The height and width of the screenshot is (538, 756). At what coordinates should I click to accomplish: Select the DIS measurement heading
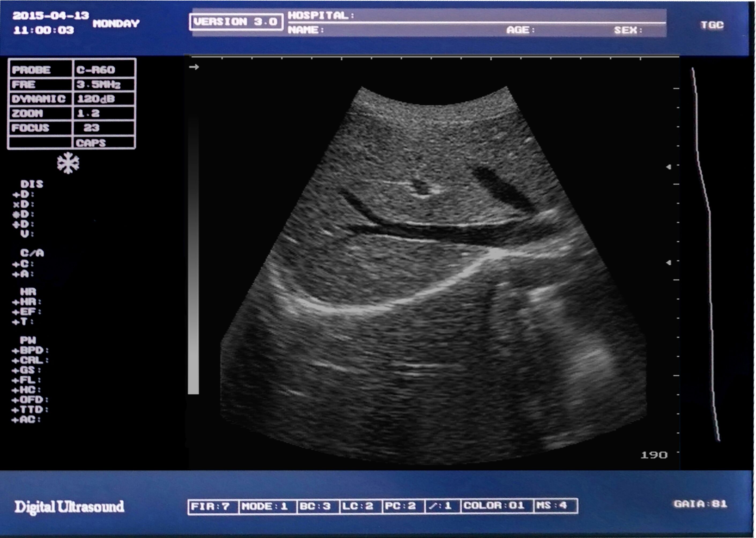(x=32, y=184)
